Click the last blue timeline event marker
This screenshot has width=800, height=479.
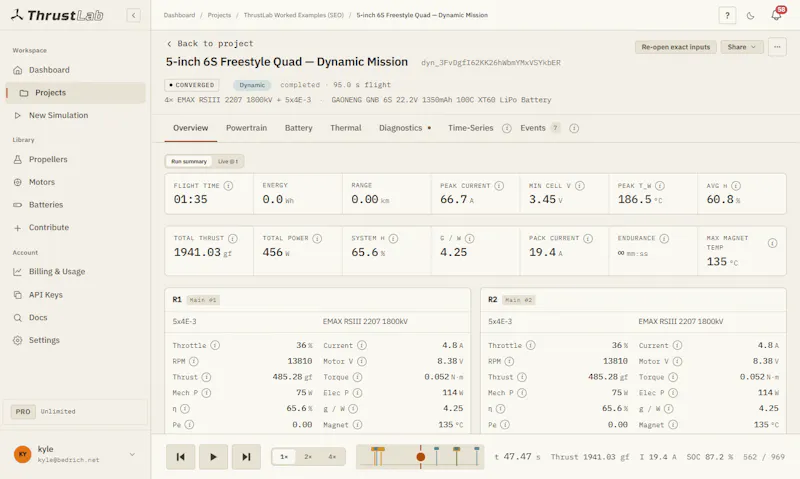click(x=477, y=456)
